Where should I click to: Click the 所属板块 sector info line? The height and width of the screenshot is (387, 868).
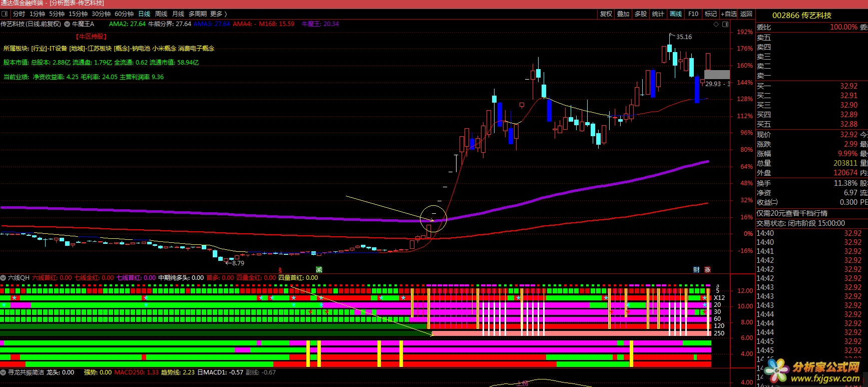109,49
